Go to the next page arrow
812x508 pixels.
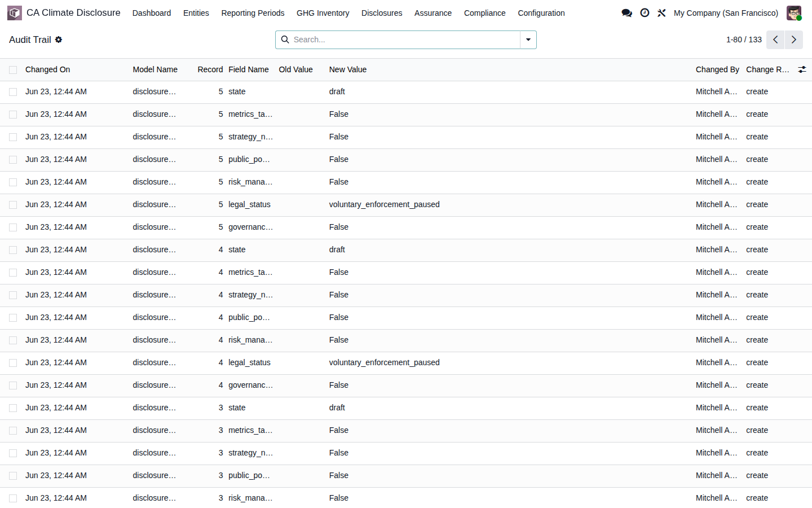click(794, 40)
